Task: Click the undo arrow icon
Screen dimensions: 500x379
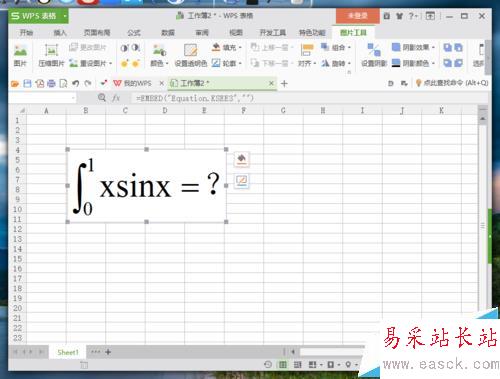Action: (x=76, y=83)
